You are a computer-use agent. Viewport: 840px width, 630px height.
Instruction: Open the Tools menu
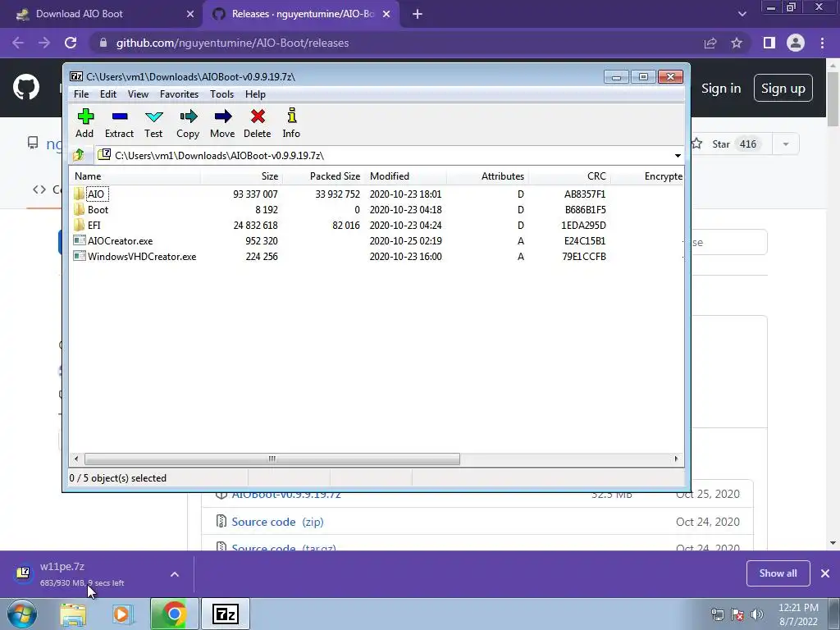(221, 94)
